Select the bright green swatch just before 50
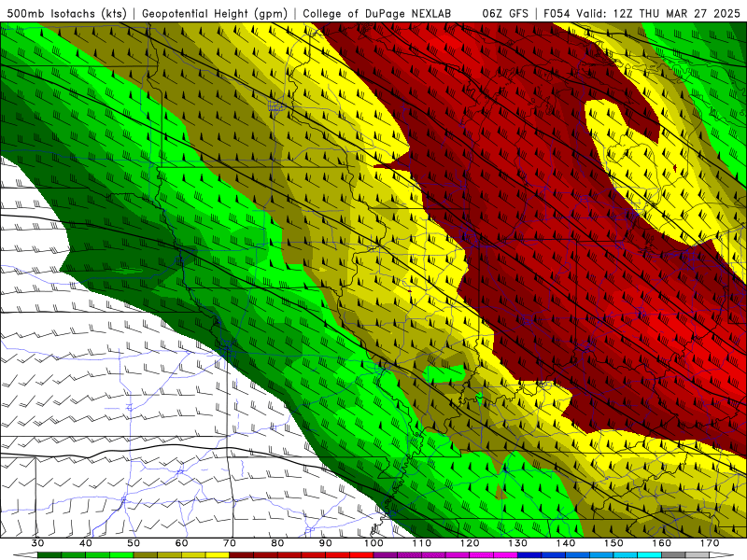 click(121, 555)
